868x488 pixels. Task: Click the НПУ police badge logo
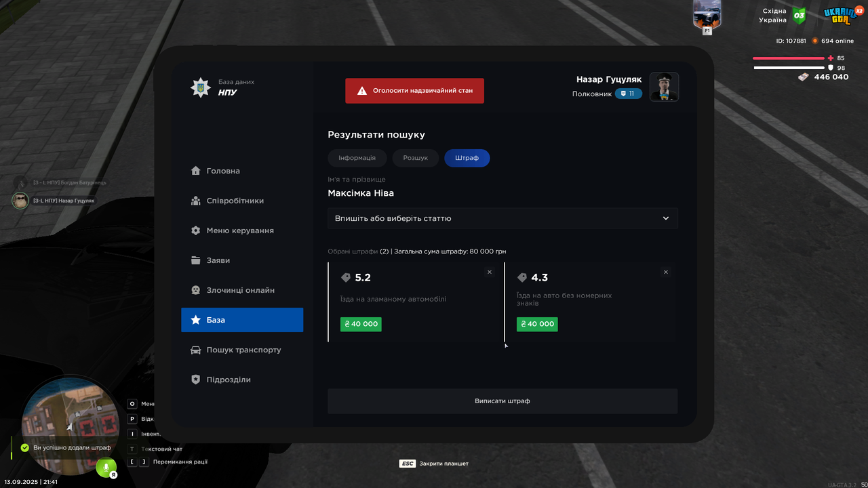coord(200,87)
